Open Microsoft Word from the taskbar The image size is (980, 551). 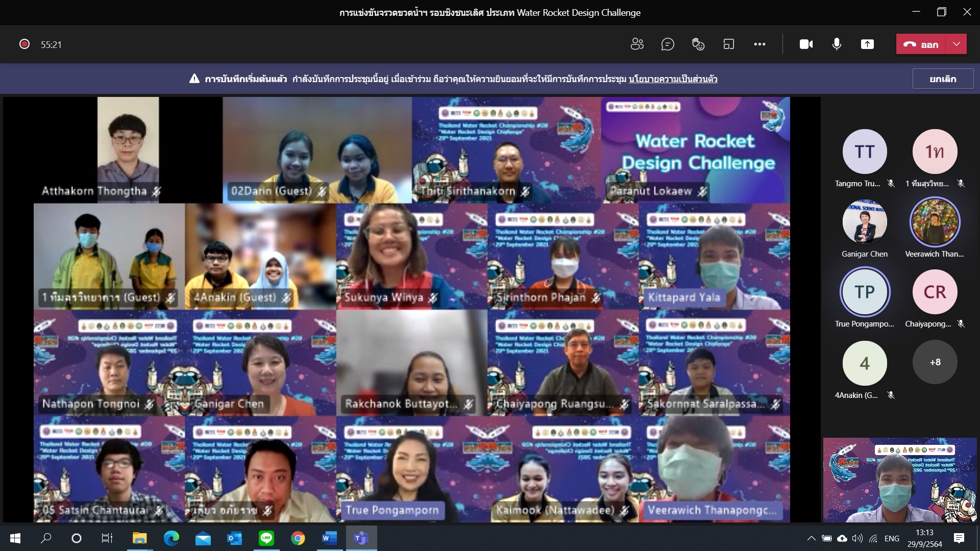329,538
